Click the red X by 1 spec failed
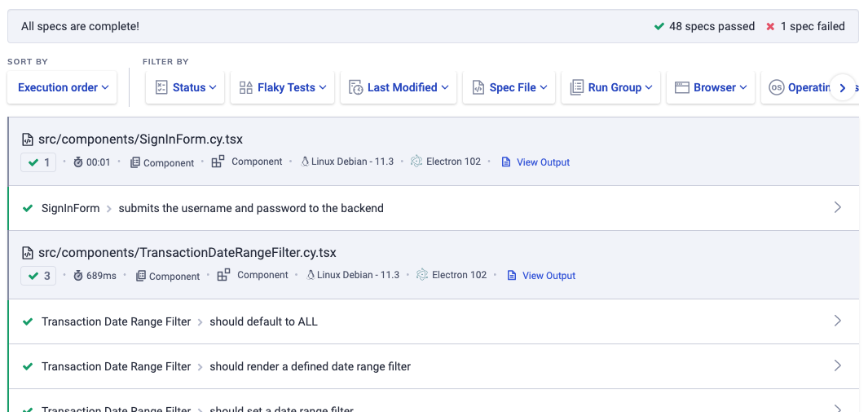The height and width of the screenshot is (412, 868). point(770,26)
